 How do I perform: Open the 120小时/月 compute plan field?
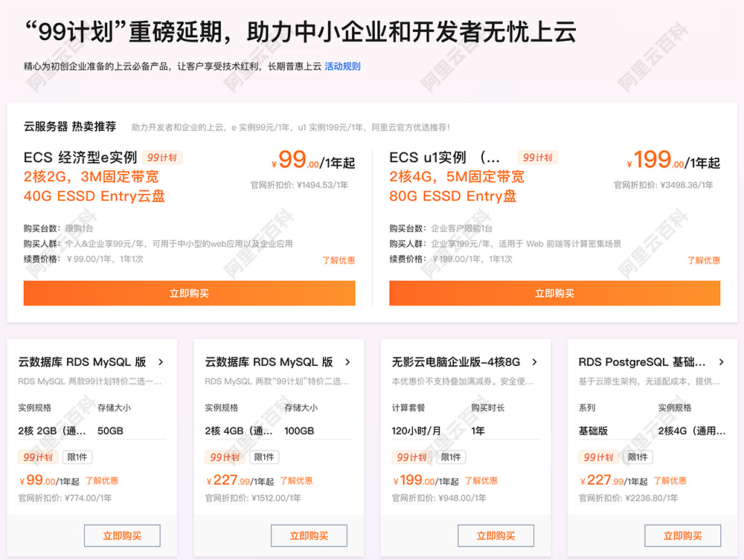(426, 431)
